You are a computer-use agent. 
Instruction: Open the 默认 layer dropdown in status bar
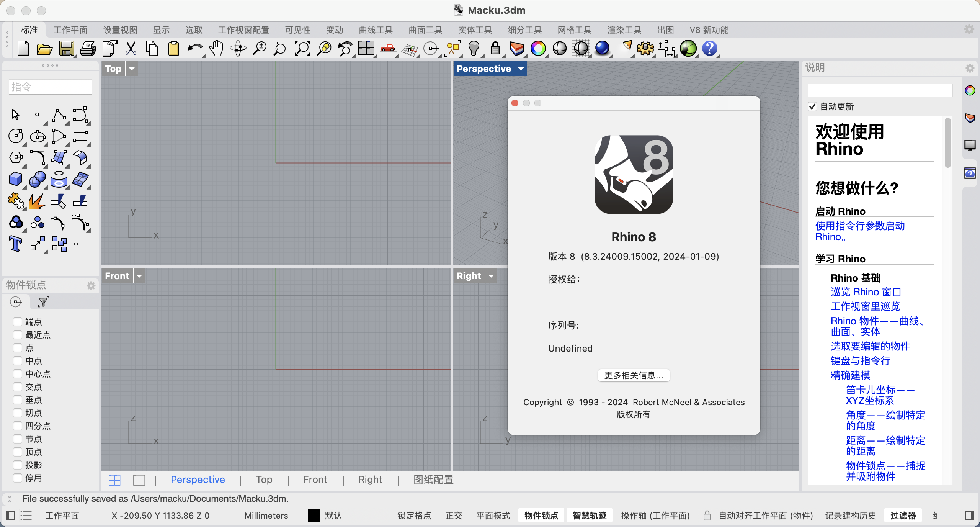point(333,516)
